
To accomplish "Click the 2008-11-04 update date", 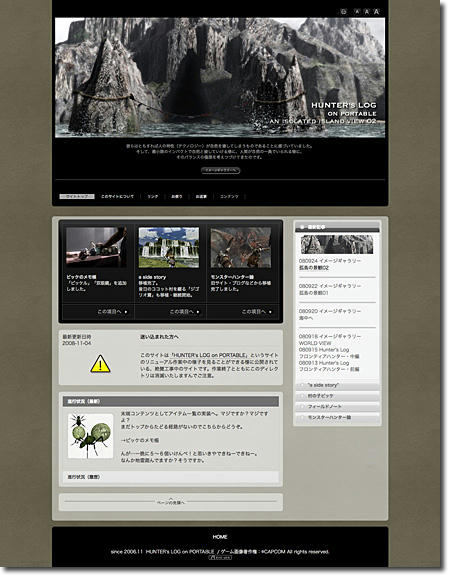I will tap(77, 343).
